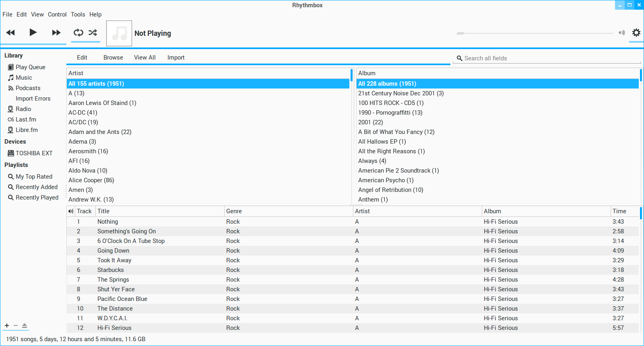644x346 pixels.
Task: Select artist AC-DC (41)
Action: [x=208, y=113]
